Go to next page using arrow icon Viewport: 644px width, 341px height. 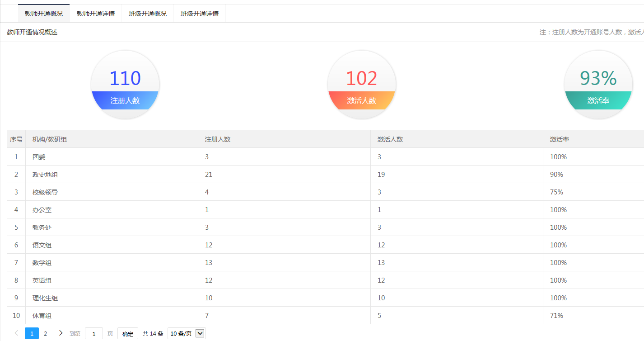(x=61, y=333)
